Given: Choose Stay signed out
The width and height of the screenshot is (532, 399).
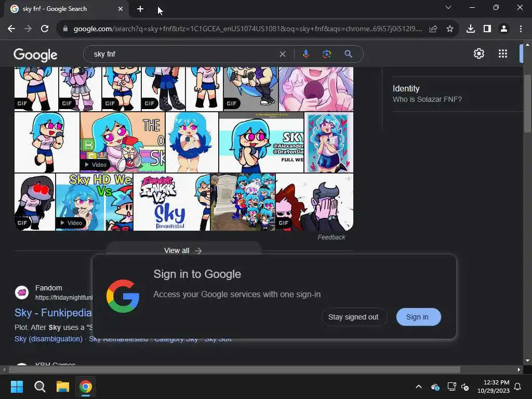Looking at the screenshot, I should pos(353,317).
